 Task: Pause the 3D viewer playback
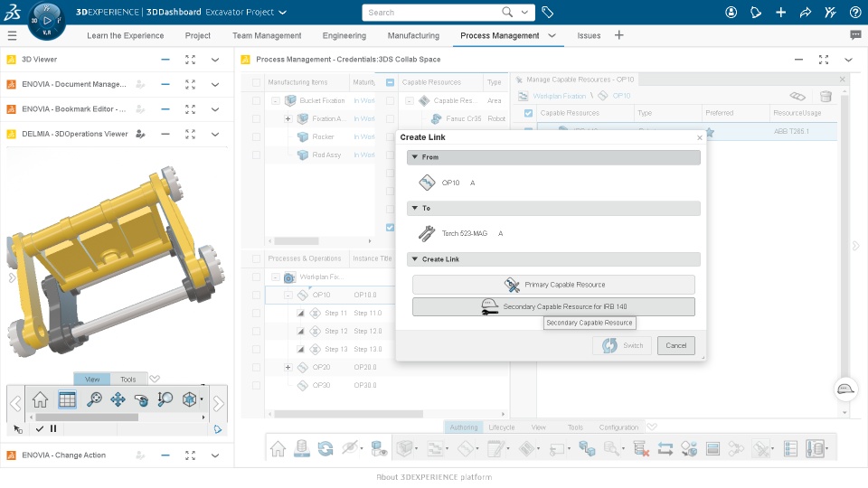tap(53, 428)
